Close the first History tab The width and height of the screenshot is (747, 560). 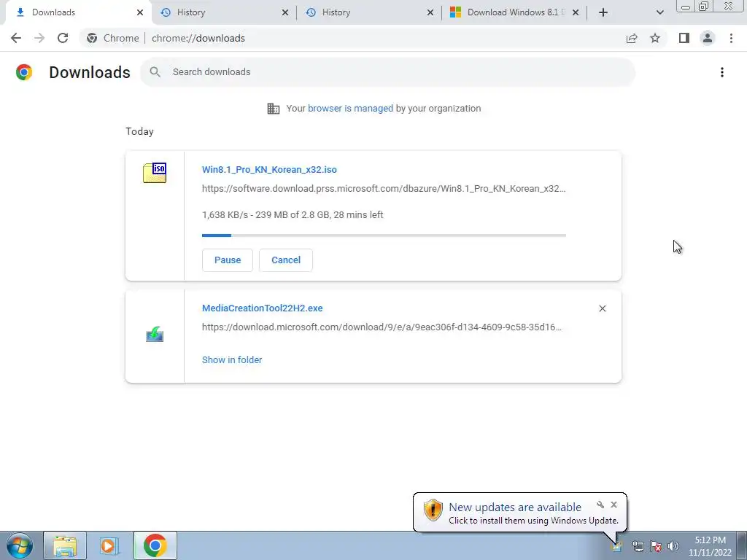tap(285, 12)
